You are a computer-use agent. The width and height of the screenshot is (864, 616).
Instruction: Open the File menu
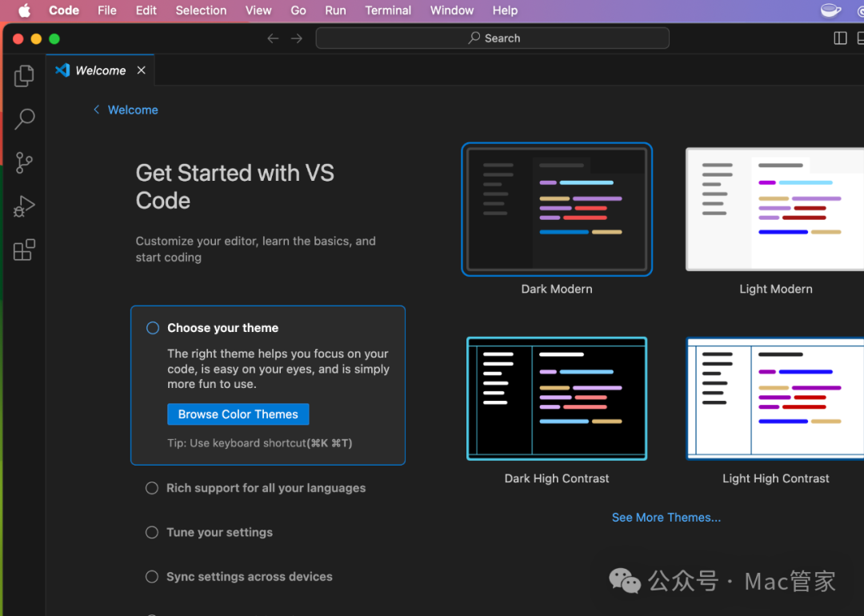107,10
